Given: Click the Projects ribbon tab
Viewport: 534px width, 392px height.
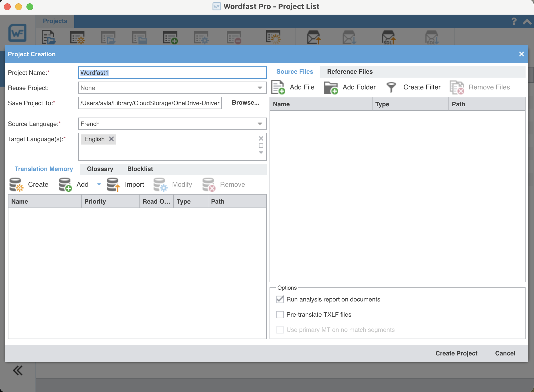Looking at the screenshot, I should pos(55,21).
